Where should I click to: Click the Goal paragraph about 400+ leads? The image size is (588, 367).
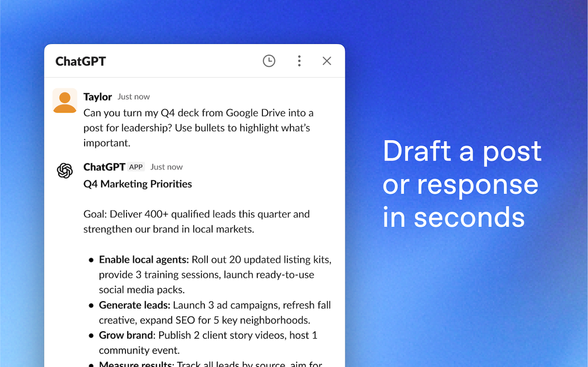pos(196,221)
